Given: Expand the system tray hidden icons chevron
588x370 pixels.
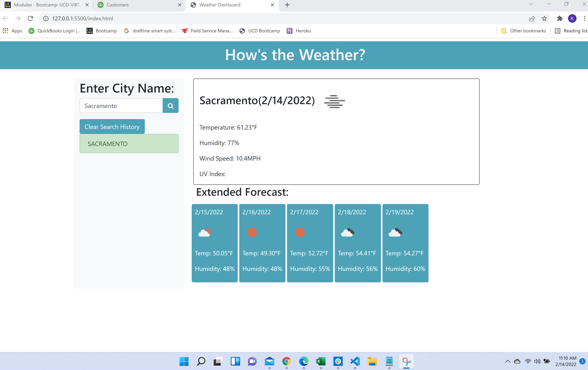Looking at the screenshot, I should click(x=508, y=361).
